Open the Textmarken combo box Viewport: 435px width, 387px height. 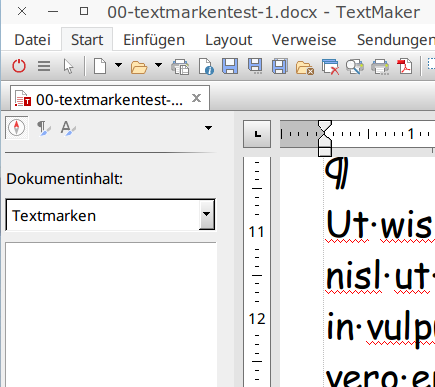coord(110,215)
